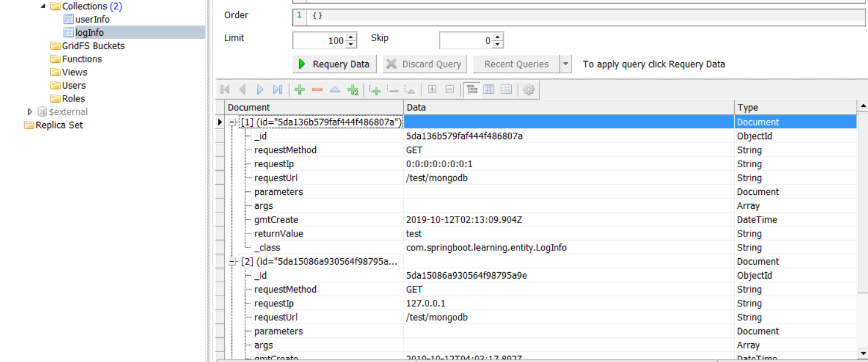The width and height of the screenshot is (868, 362).
Task: Open the grey gear settings icon
Action: pyautogui.click(x=529, y=90)
